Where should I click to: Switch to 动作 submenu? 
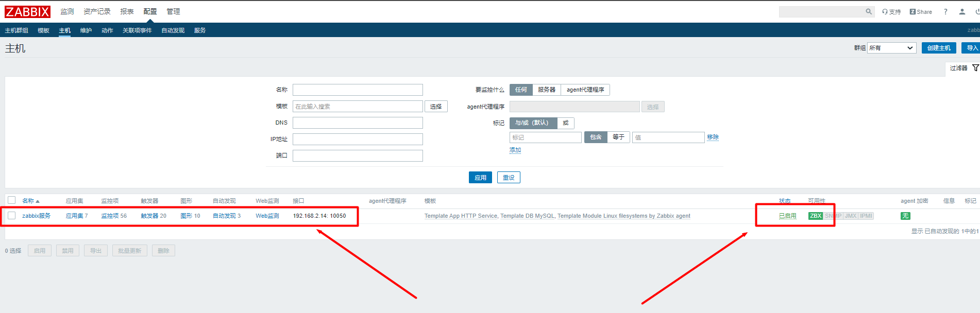point(107,30)
